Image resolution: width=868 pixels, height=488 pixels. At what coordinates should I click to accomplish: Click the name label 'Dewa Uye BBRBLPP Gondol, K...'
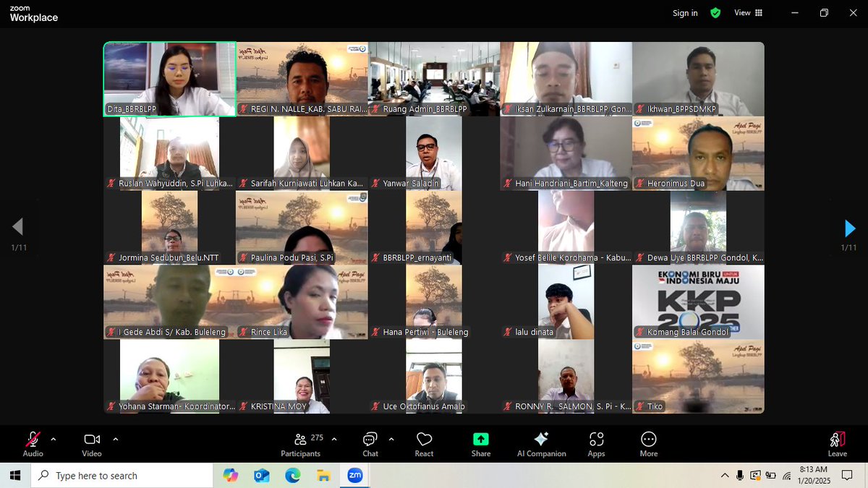705,257
